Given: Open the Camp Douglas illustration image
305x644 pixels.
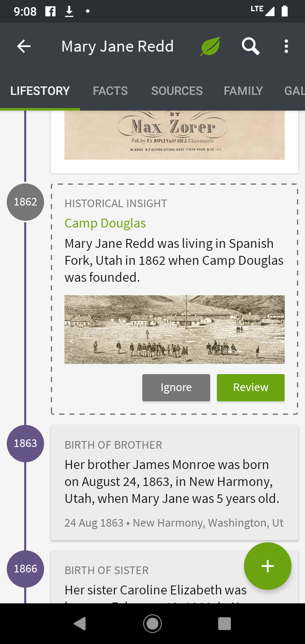Looking at the screenshot, I should tap(174, 329).
